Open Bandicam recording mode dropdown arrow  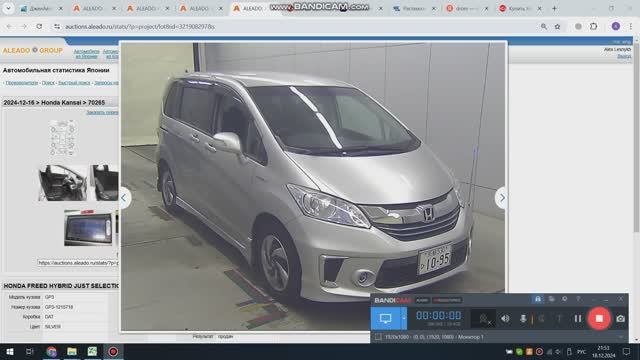coord(404,318)
